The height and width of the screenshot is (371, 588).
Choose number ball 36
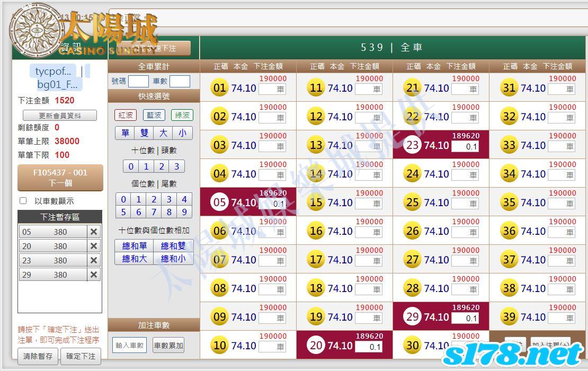[509, 231]
